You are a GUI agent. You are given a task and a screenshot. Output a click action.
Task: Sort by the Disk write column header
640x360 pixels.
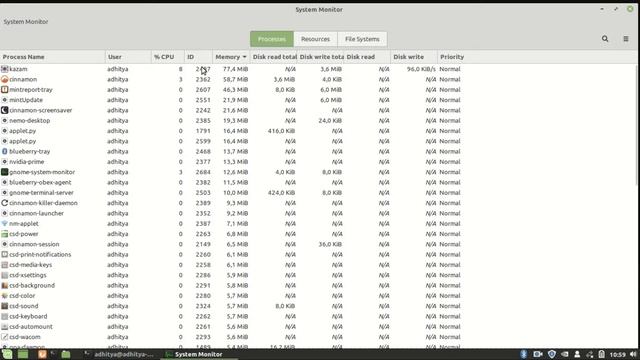414,57
